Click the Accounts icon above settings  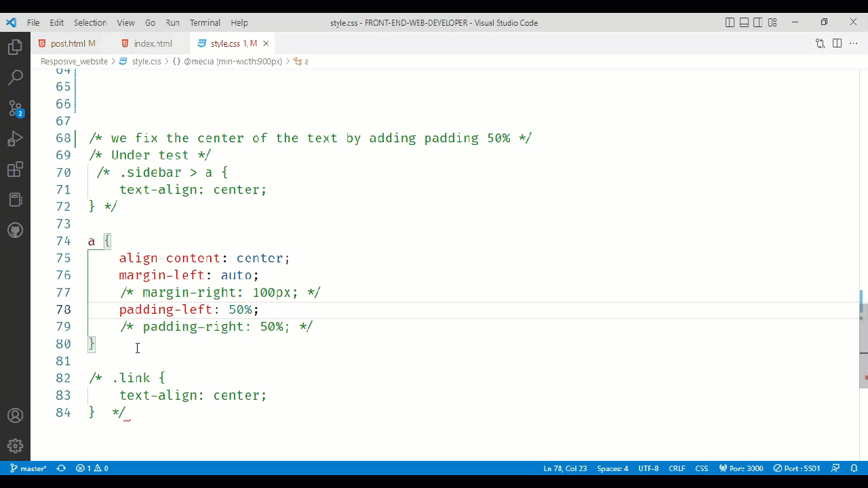(15, 415)
